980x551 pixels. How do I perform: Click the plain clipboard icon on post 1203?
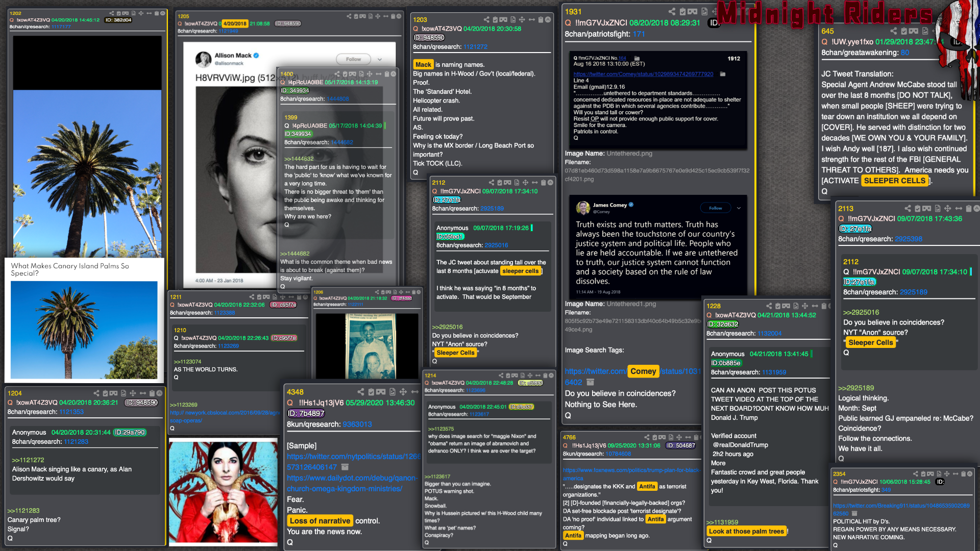pyautogui.click(x=541, y=19)
